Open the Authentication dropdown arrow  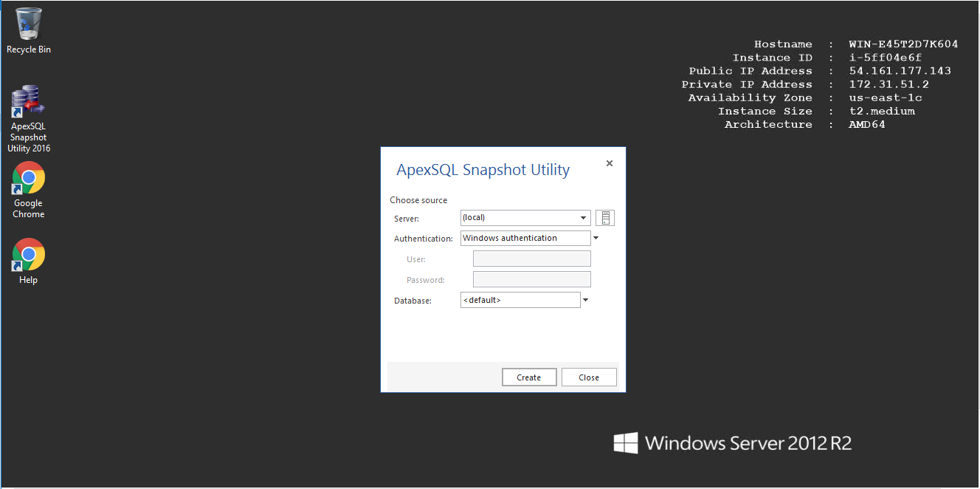596,239
